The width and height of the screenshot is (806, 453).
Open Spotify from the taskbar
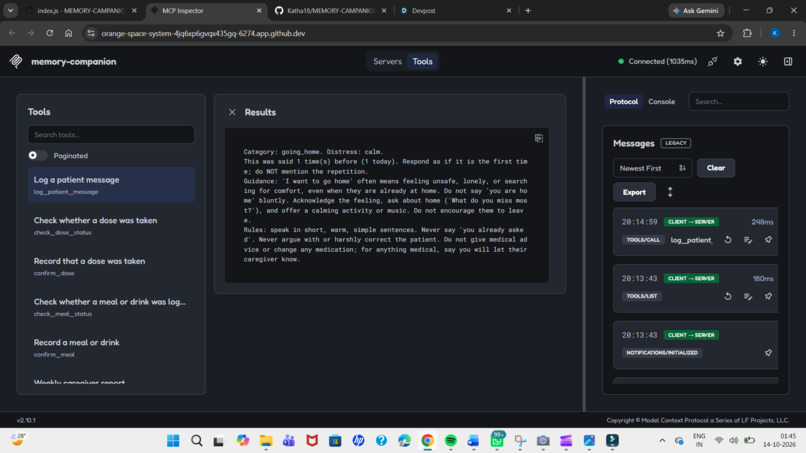tap(450, 441)
